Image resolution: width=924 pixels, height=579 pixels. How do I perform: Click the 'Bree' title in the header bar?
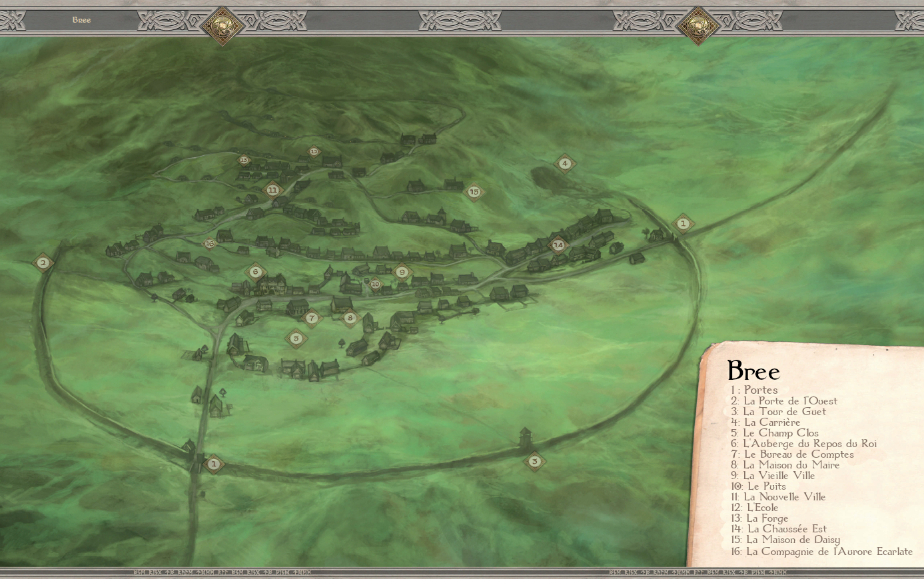(x=81, y=20)
